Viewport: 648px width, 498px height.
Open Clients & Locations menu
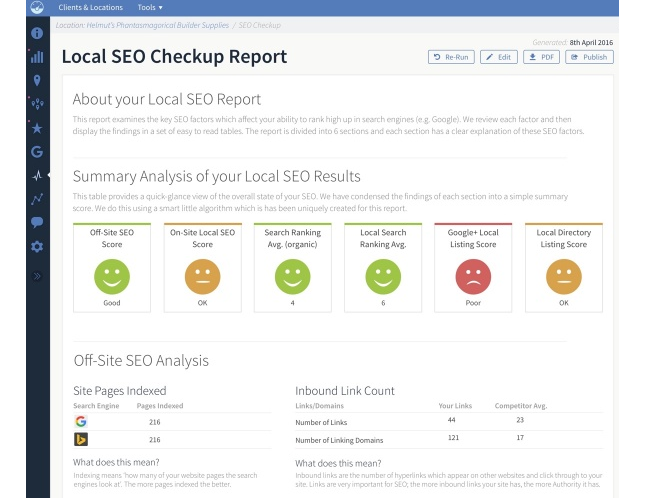pos(91,7)
